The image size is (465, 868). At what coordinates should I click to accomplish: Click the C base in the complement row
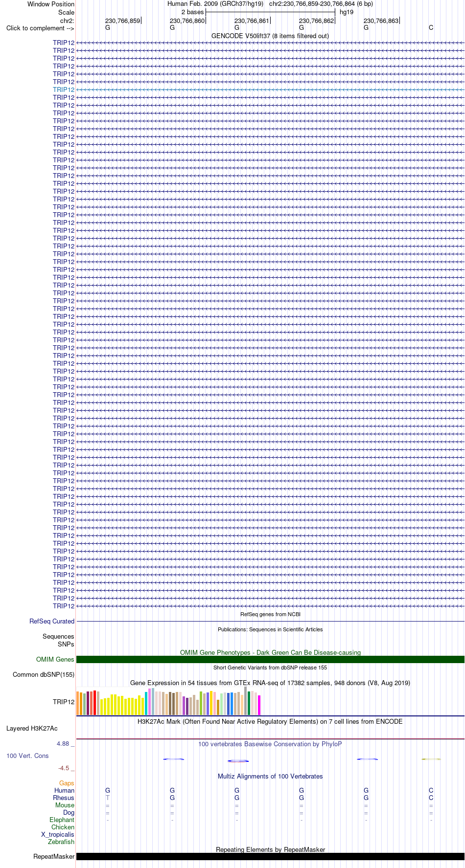tap(431, 28)
